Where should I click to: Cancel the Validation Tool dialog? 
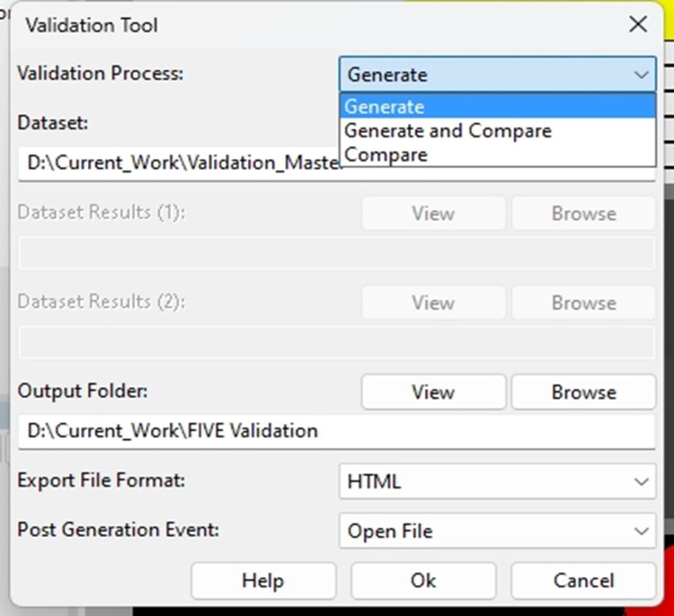(584, 580)
